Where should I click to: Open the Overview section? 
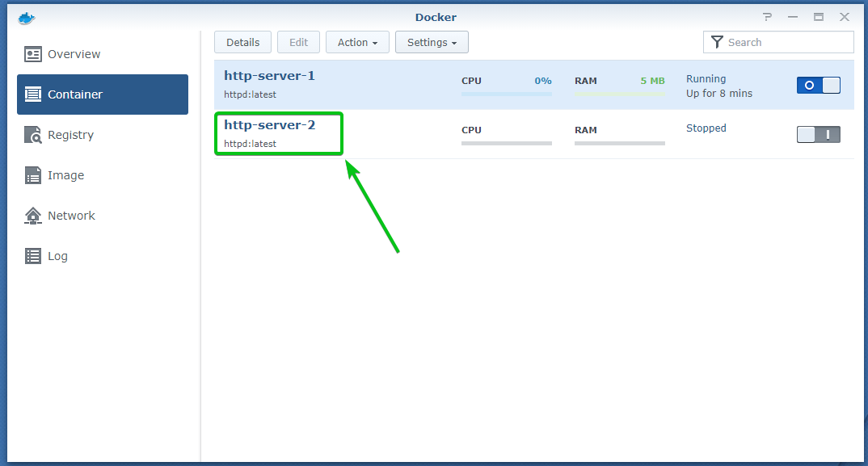point(103,54)
